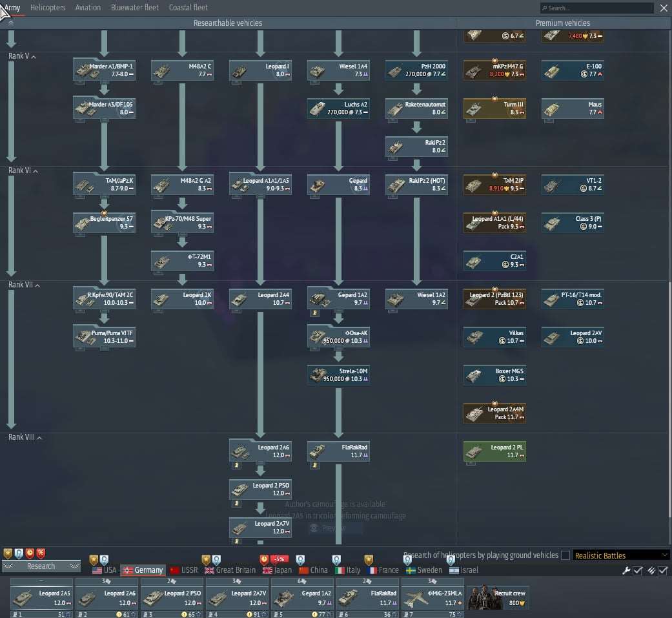Viewport: 672px width, 618px height.
Task: Toggle helicopter research by ground vehicles checkbox
Action: tap(565, 555)
